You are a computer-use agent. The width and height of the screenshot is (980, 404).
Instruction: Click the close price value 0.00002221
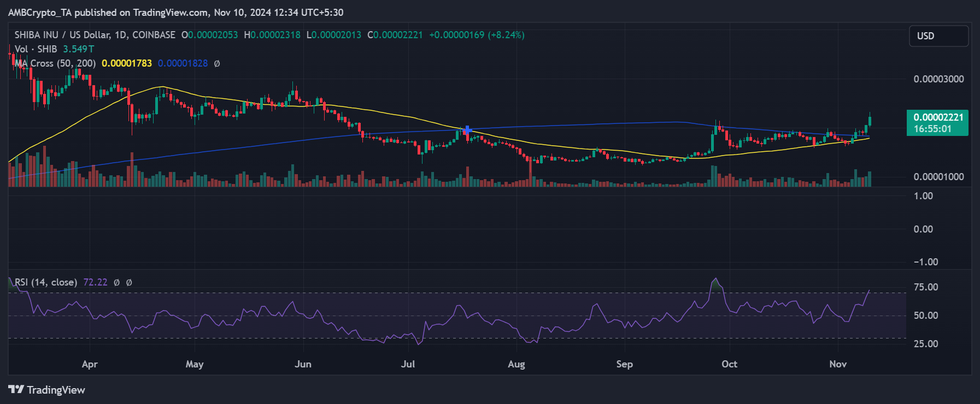[398, 35]
